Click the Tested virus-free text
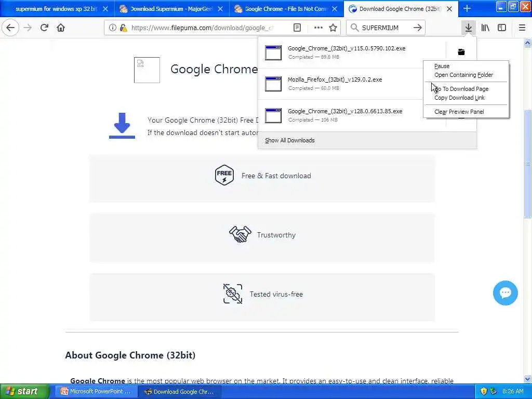 click(x=276, y=294)
